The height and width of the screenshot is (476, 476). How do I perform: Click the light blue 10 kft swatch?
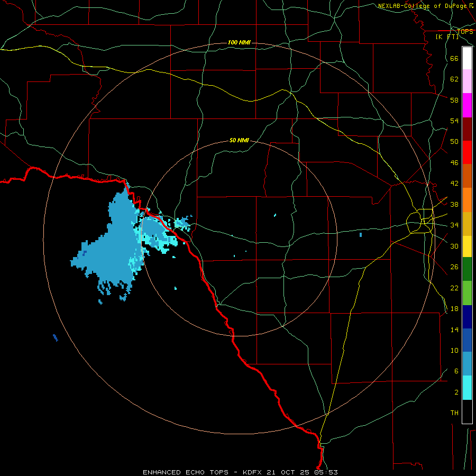pyautogui.click(x=467, y=364)
